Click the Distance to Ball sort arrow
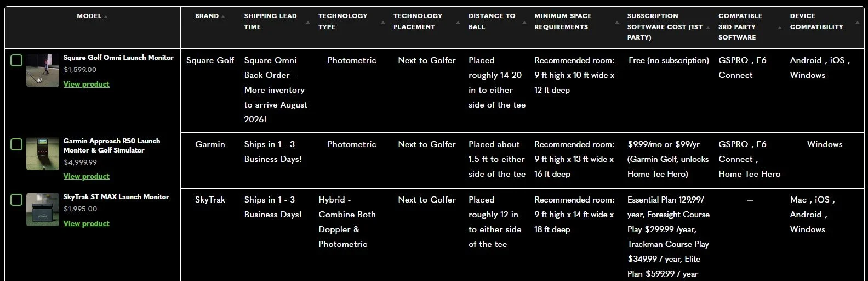Image resolution: width=868 pixels, height=281 pixels. (524, 23)
